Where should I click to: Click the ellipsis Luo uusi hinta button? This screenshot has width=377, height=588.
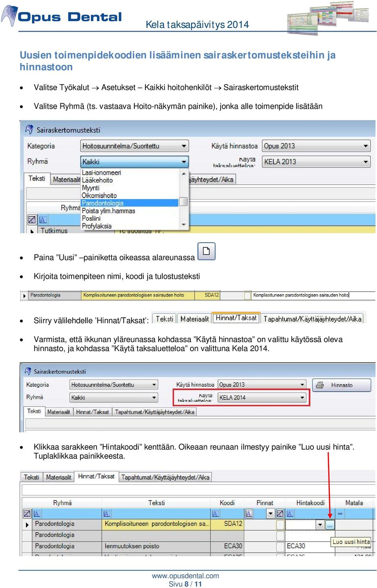point(329,524)
